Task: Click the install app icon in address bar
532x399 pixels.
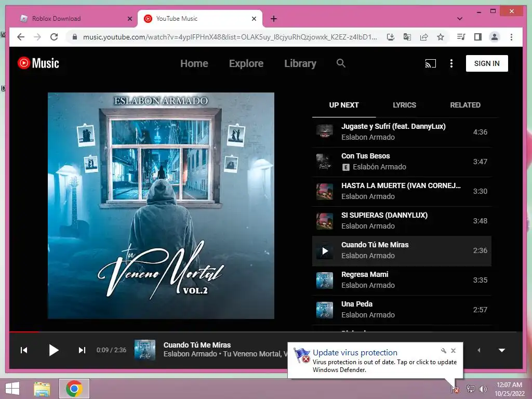Action: point(391,37)
